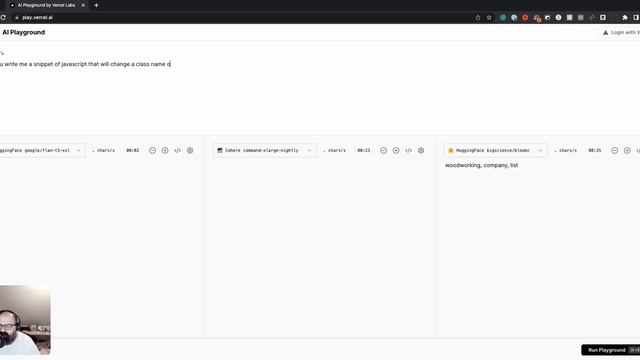Click the bloomz output text 'woodworking, company, list'
Viewport: 640px width, 360px height.
(x=482, y=165)
